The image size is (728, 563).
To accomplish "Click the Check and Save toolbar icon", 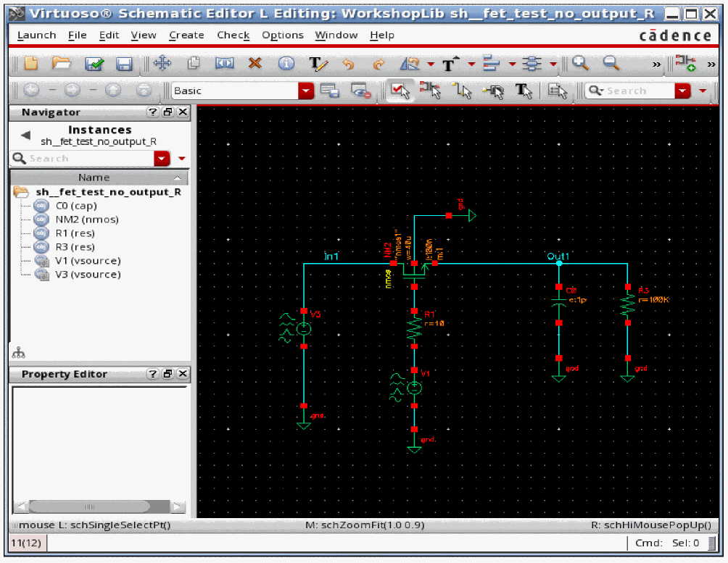I will tap(94, 64).
